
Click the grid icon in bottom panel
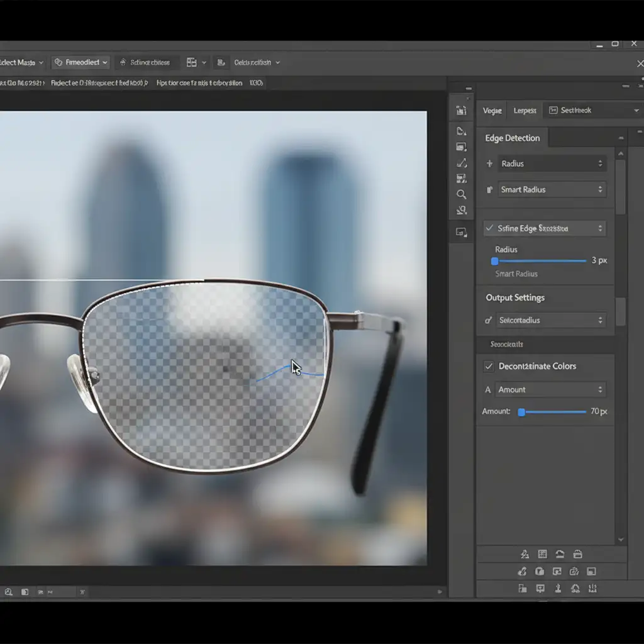542,554
